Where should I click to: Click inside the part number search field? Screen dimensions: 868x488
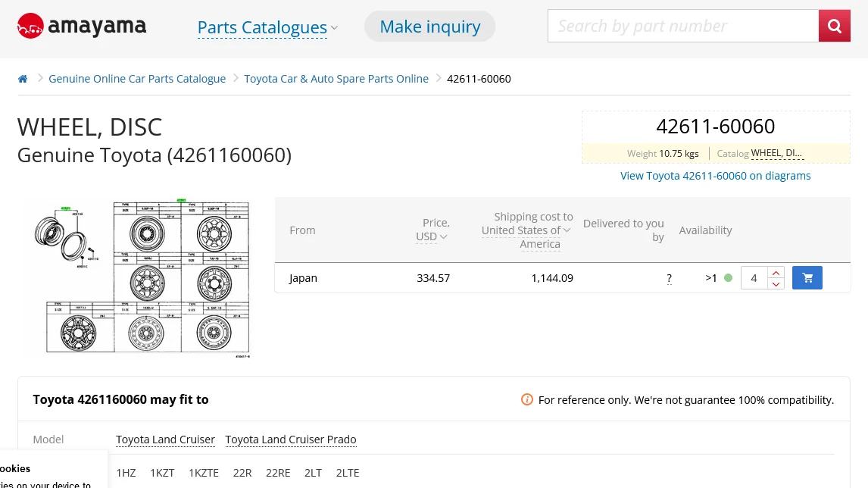point(682,27)
